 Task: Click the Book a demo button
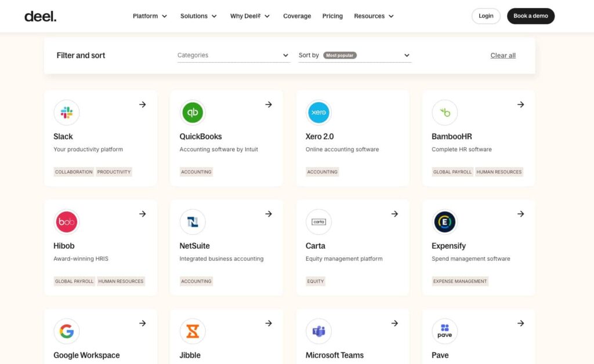(530, 16)
